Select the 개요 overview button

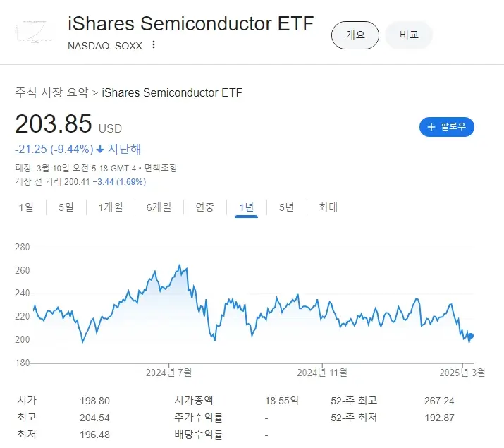pos(355,35)
